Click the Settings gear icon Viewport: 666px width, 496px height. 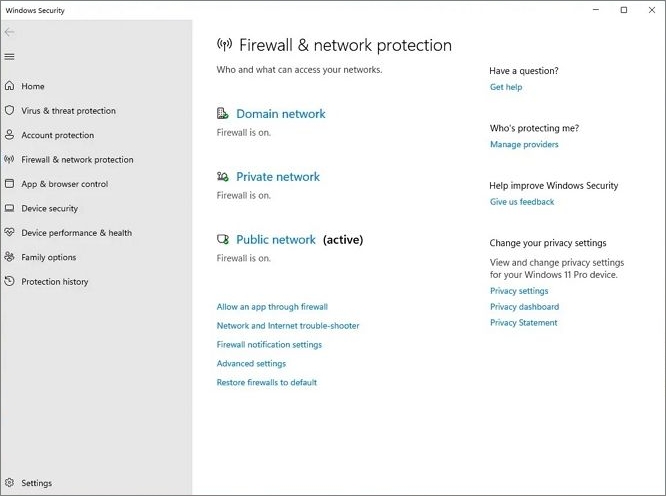click(10, 483)
